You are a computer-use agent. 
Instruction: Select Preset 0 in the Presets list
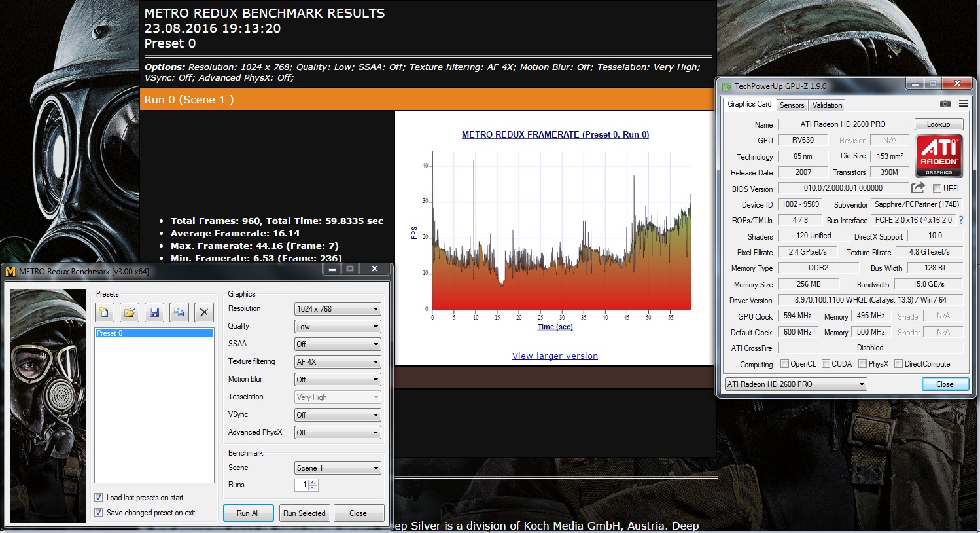[x=154, y=333]
